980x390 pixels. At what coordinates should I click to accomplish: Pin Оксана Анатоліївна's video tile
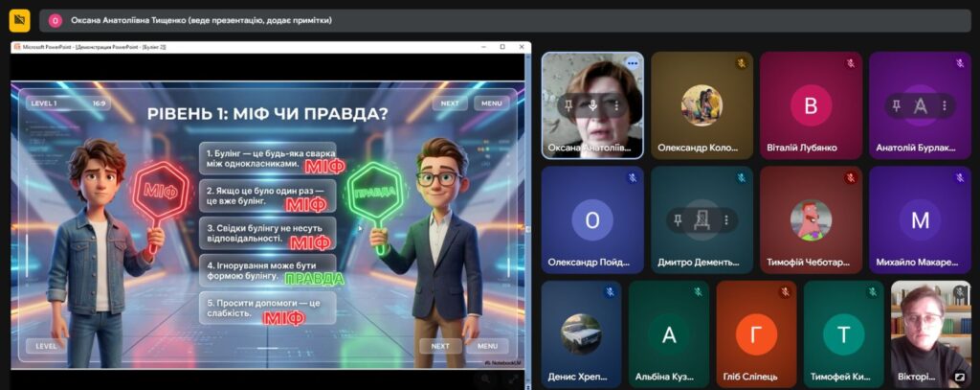568,105
